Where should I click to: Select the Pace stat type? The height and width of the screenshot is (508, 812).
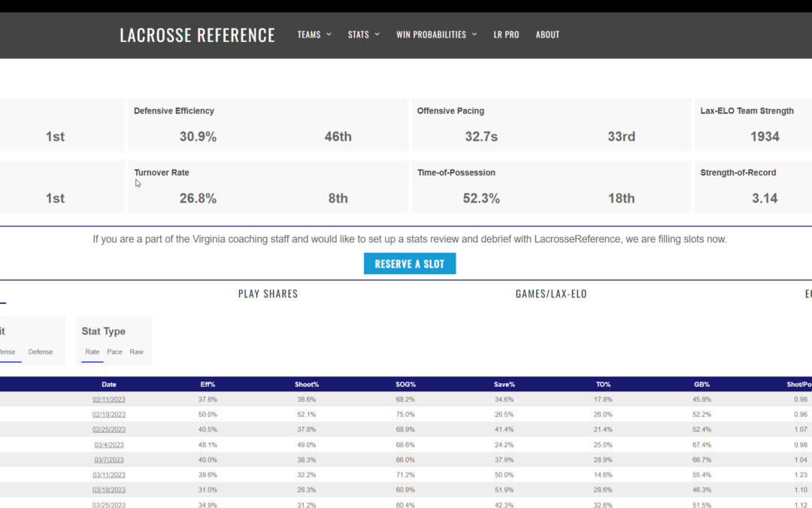114,352
